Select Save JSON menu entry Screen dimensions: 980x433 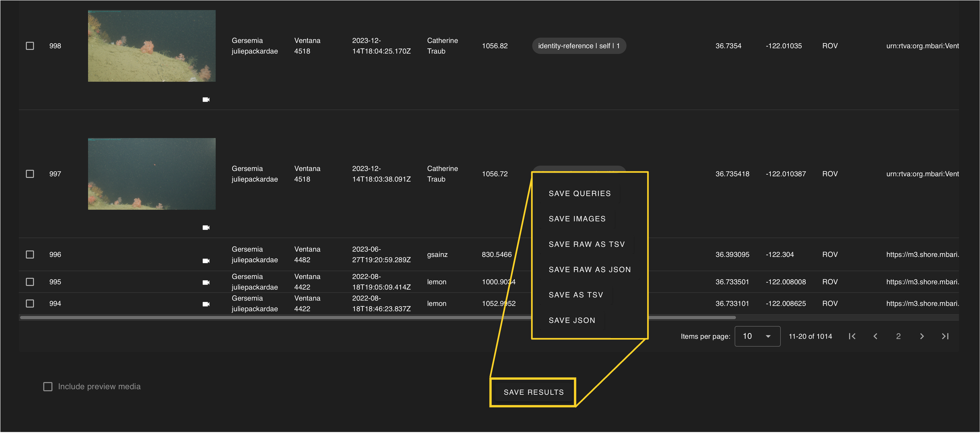(572, 320)
